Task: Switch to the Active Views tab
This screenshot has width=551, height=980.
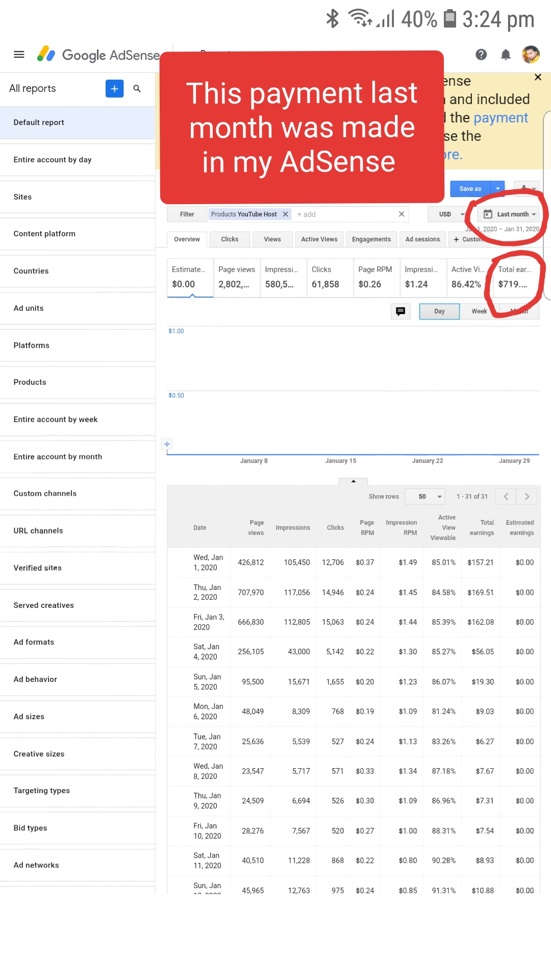Action: tap(319, 239)
